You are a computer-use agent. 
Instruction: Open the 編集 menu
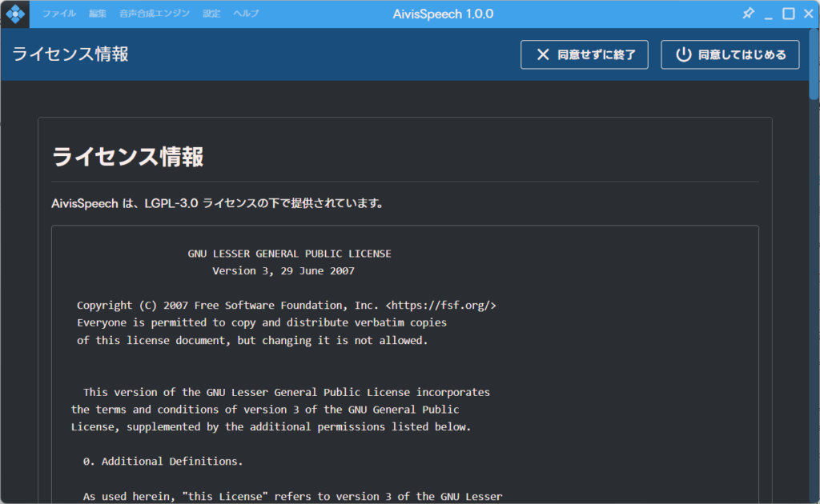coord(97,14)
